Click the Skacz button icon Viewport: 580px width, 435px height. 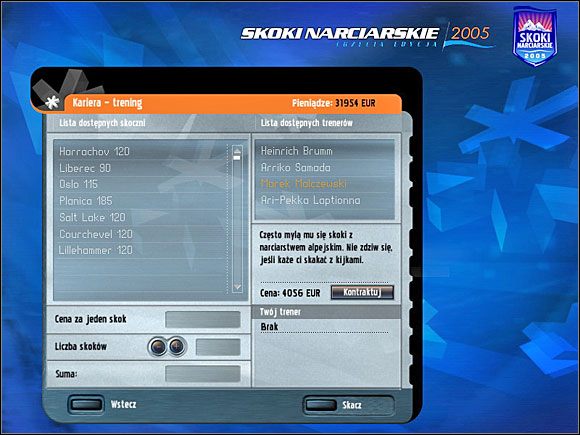click(x=320, y=405)
